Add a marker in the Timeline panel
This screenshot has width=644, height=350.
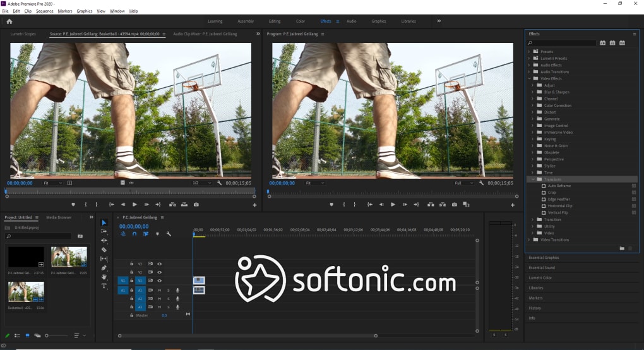coord(157,234)
